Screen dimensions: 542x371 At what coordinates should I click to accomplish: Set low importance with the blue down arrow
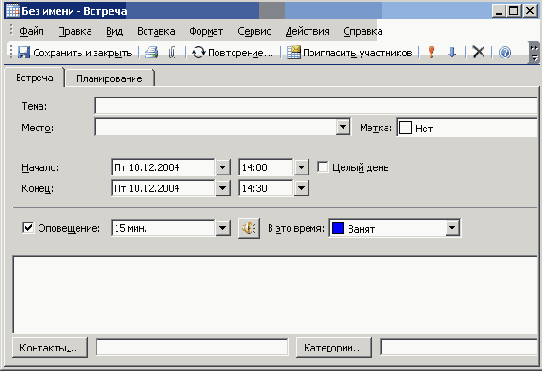point(451,52)
